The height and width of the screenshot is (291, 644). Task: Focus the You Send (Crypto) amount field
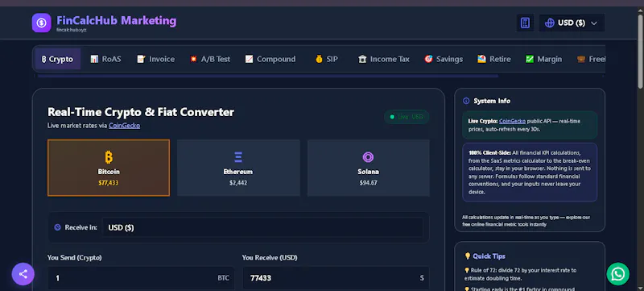pos(141,278)
